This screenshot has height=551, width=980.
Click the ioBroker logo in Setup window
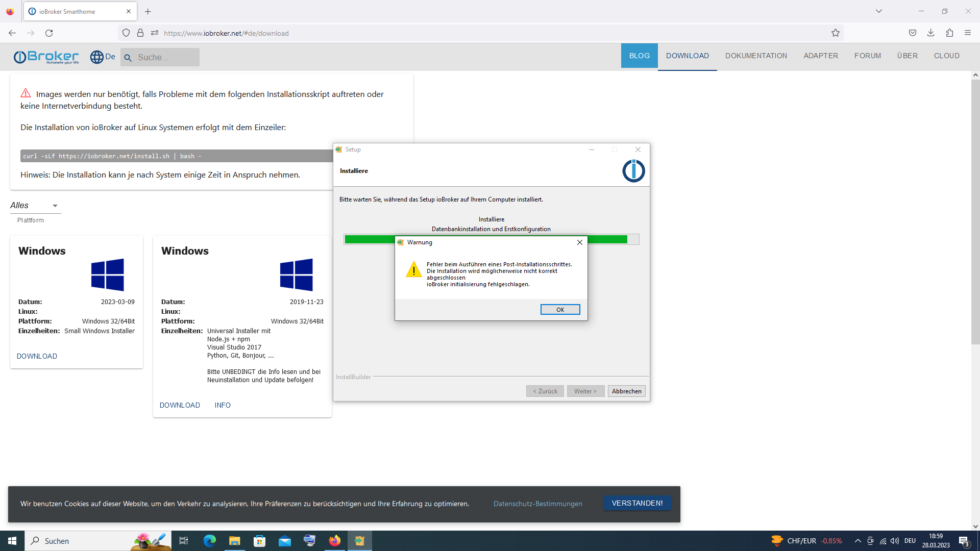[x=633, y=171]
